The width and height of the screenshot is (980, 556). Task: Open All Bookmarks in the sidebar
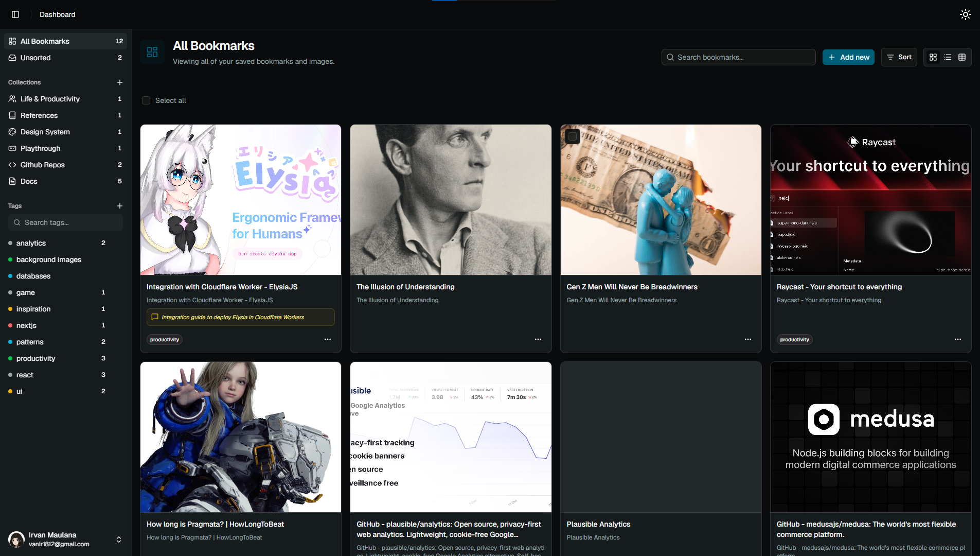[x=65, y=41]
